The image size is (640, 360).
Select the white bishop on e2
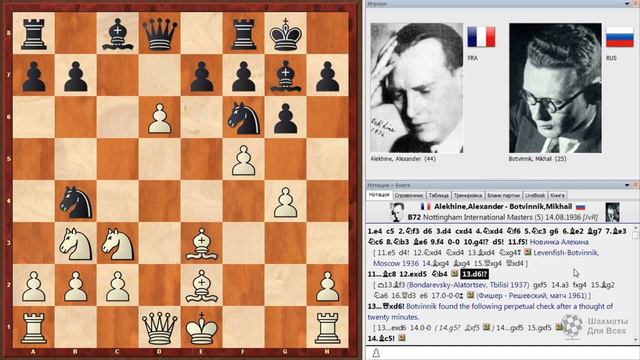[x=201, y=285]
